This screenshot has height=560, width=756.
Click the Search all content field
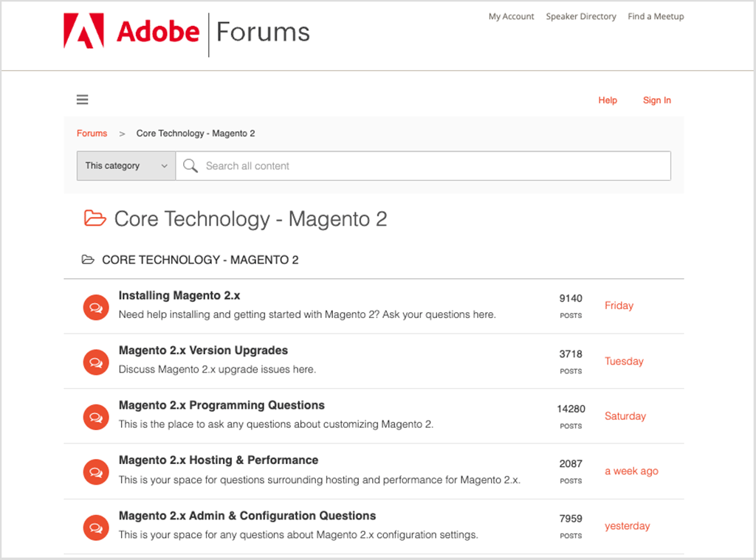[x=423, y=166]
